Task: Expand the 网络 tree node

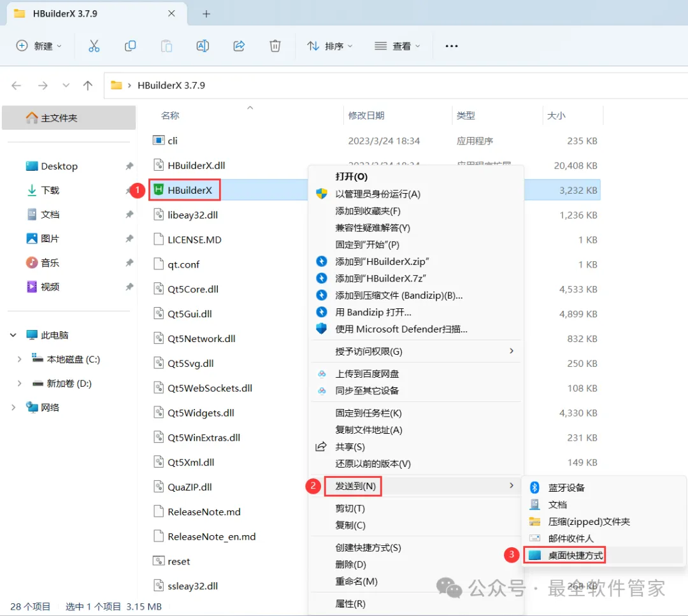Action: pyautogui.click(x=13, y=408)
